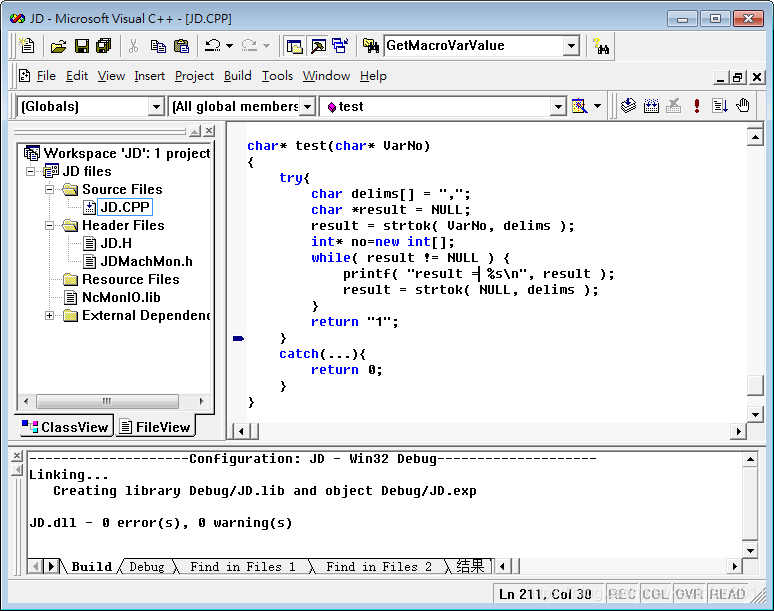Select JD.CPP in the file tree
The height and width of the screenshot is (611, 774).
125,207
